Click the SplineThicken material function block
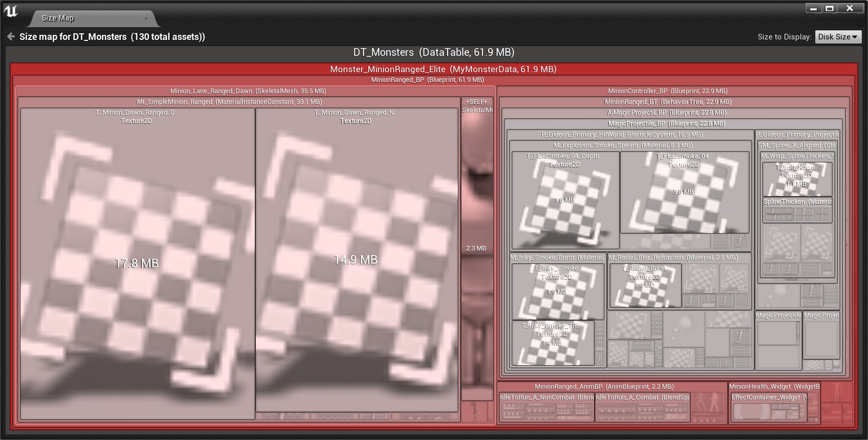This screenshot has height=440, width=868. (x=797, y=209)
